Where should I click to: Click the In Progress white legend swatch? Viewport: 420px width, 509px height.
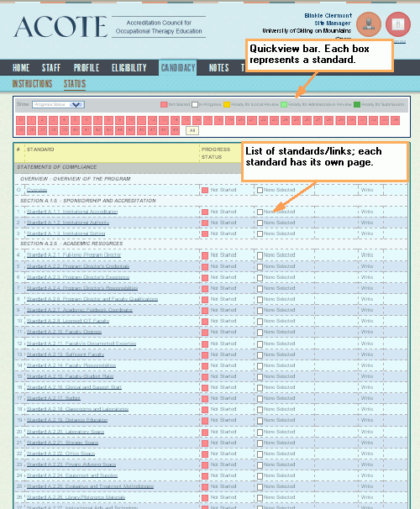pos(195,104)
